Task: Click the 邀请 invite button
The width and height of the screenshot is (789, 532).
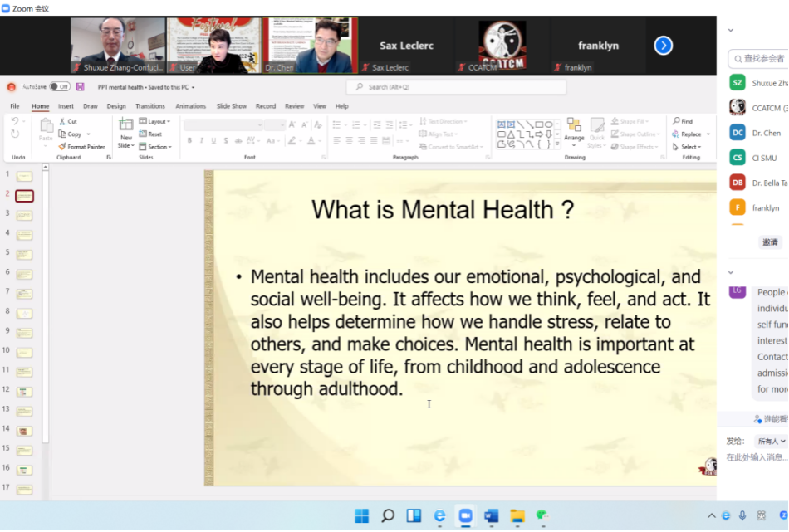Action: [771, 242]
